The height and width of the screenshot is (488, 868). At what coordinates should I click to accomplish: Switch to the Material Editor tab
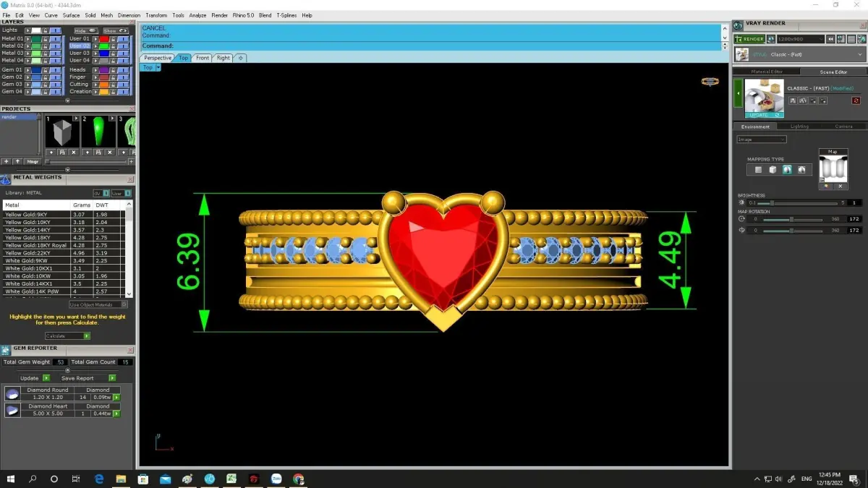coord(766,72)
